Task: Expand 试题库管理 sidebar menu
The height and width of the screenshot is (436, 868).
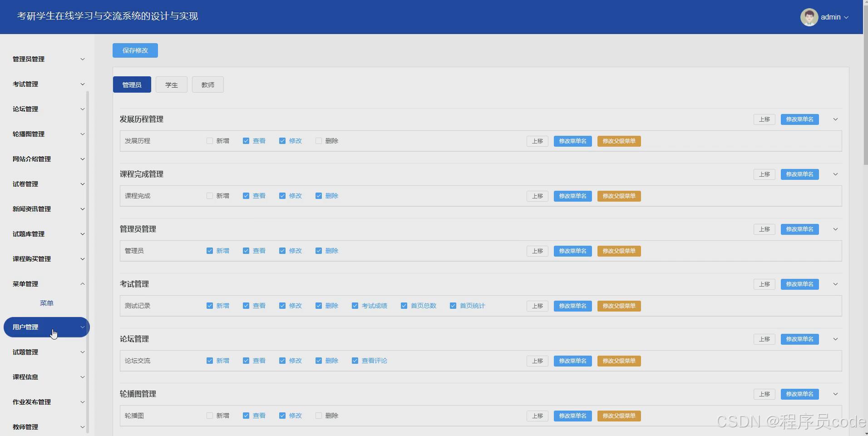Action: [47, 234]
